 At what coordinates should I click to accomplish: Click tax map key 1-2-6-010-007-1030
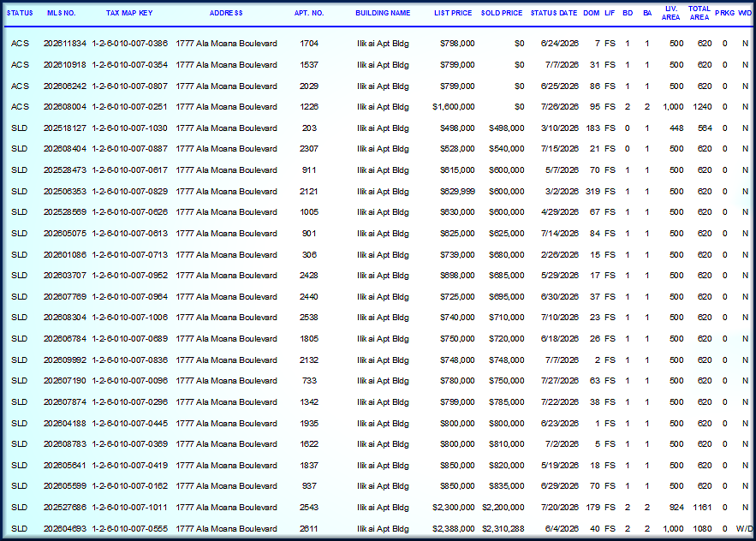point(129,128)
